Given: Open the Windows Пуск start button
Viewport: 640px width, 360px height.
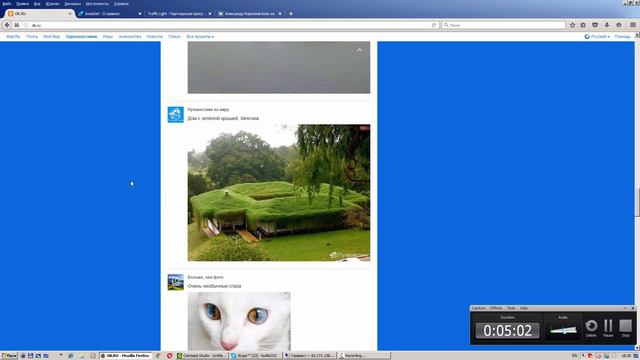Looking at the screenshot, I should [x=9, y=356].
